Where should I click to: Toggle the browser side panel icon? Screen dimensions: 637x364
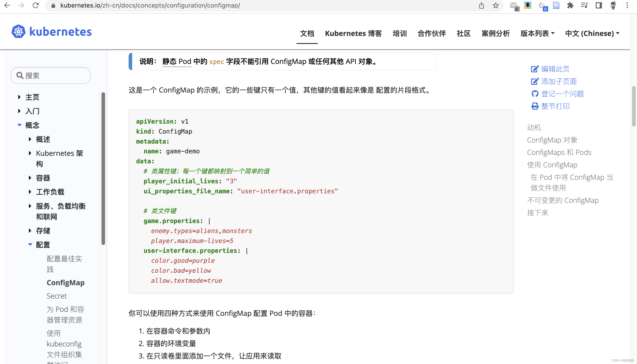pyautogui.click(x=599, y=5)
